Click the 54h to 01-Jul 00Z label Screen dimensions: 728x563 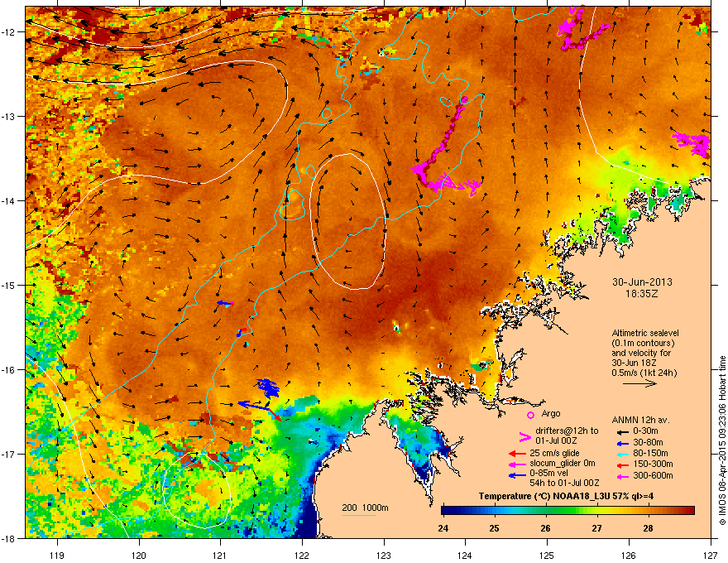[564, 483]
